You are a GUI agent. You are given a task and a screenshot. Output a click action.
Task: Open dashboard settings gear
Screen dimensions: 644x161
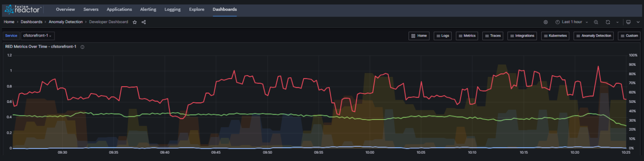point(546,22)
